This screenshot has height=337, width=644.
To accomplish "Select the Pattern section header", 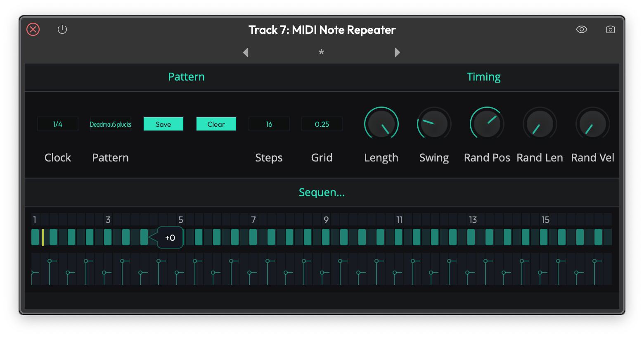I will (187, 77).
